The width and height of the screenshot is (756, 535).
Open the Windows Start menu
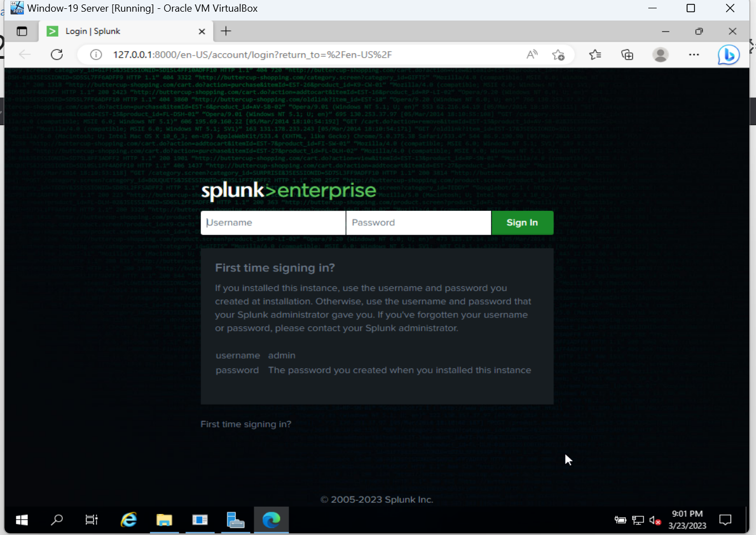(22, 520)
